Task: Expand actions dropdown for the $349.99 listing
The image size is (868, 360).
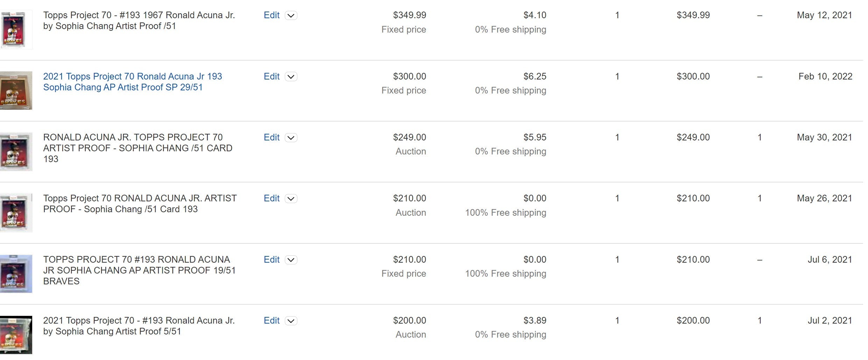Action: click(291, 15)
